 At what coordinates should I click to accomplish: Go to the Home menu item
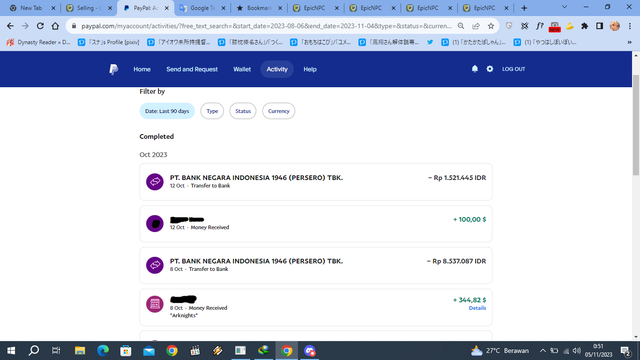click(142, 69)
